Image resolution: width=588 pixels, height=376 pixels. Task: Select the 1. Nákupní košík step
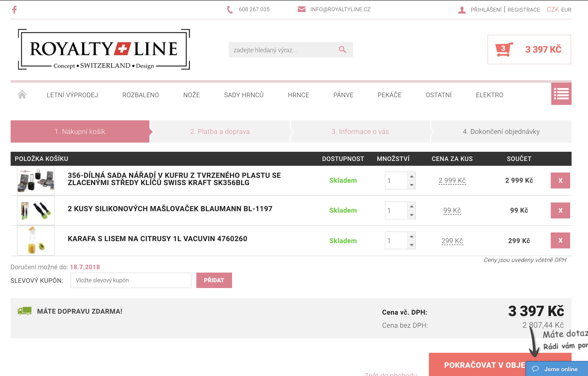click(80, 131)
